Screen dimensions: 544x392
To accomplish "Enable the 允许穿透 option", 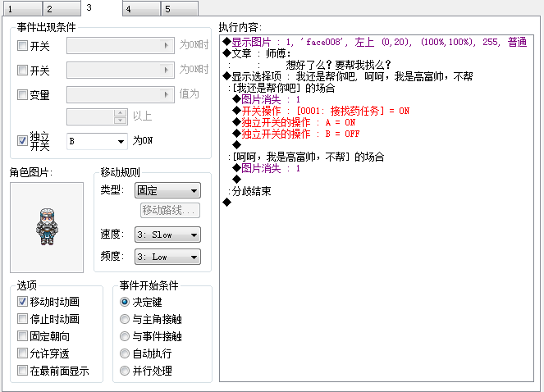I will pos(22,353).
